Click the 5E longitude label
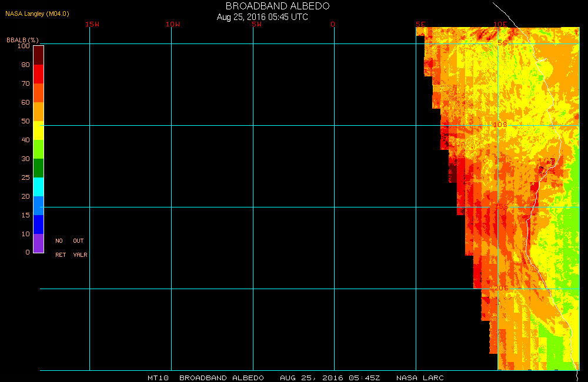Screen dimensions: 588x382 421,24
